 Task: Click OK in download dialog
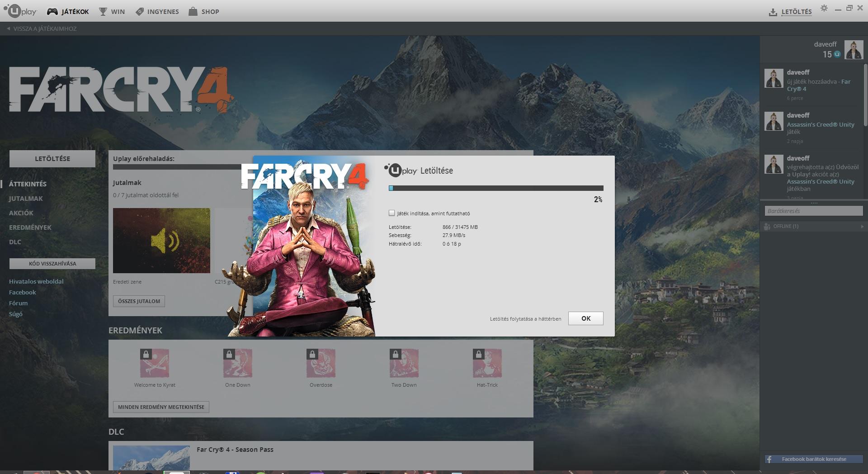pos(585,318)
